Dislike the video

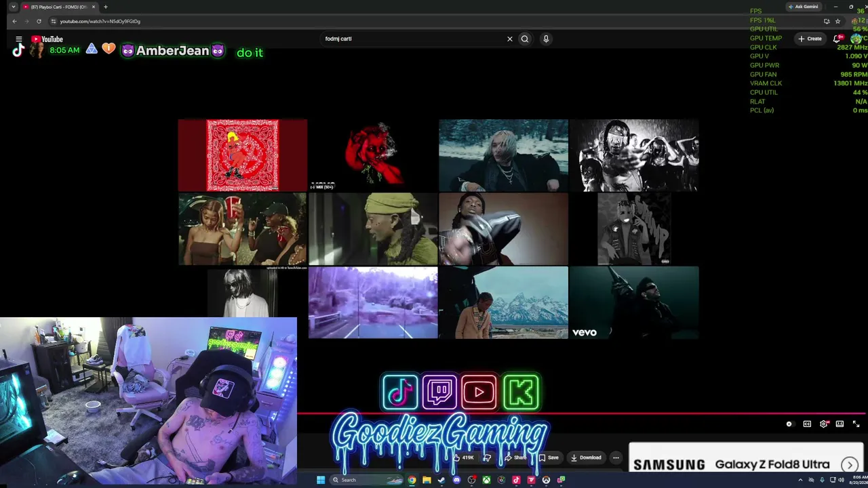[487, 457]
